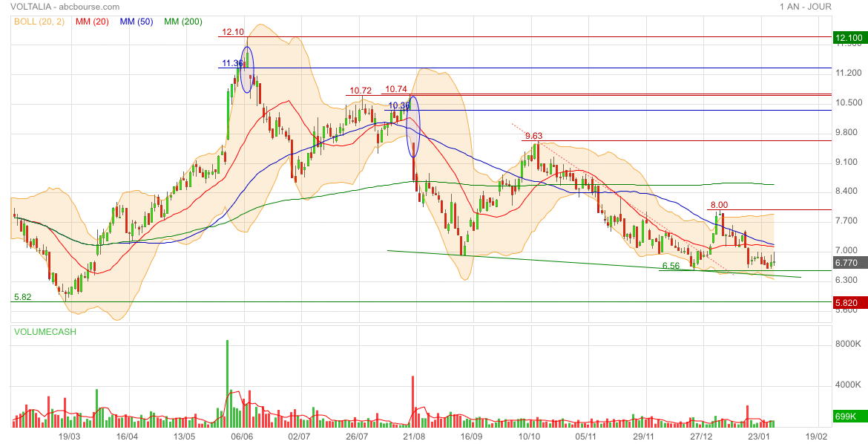Click the VOLTALIA - abcbourse.com chart title
This screenshot has height=444, width=868.
[x=65, y=7]
